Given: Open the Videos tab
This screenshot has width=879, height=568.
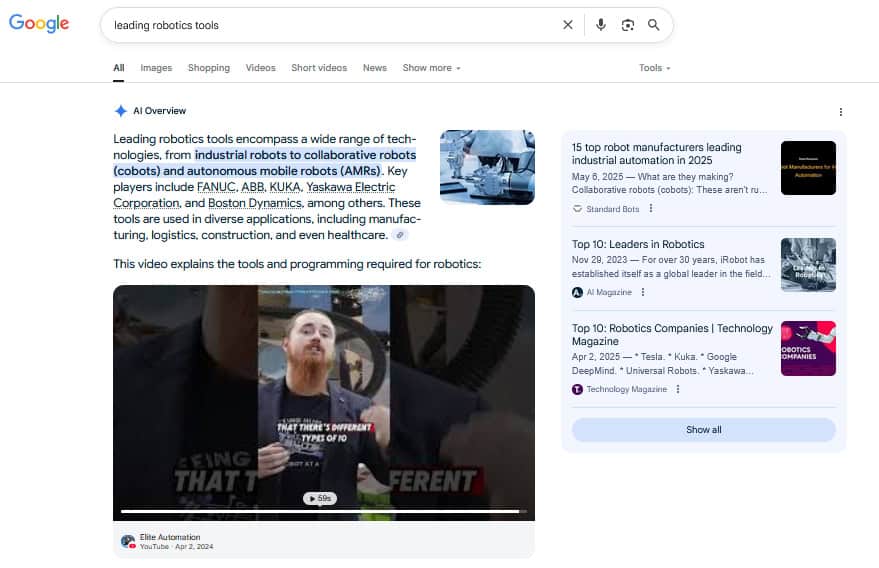Looking at the screenshot, I should point(261,68).
